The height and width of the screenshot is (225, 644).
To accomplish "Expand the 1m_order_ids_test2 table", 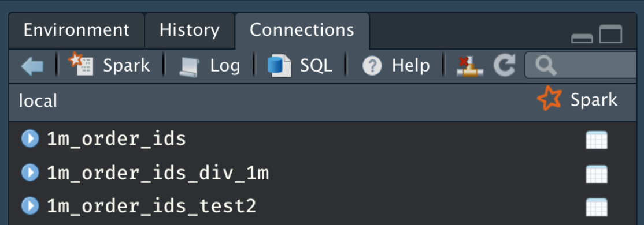I will pyautogui.click(x=30, y=206).
